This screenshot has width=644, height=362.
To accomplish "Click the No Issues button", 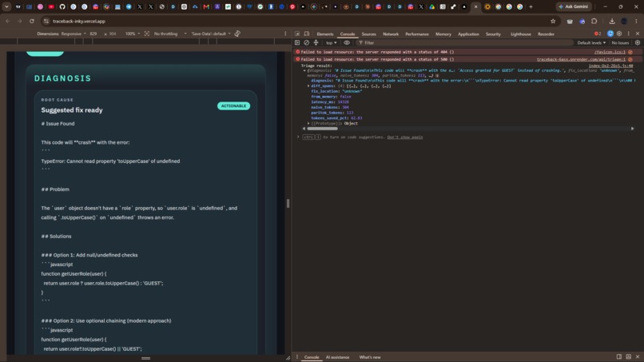I will [x=620, y=42].
